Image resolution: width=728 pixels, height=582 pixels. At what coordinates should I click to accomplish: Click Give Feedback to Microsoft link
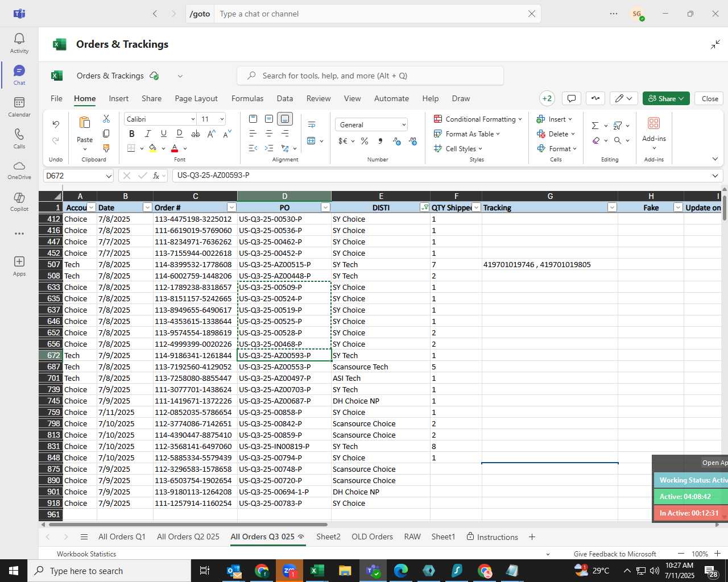pos(615,554)
